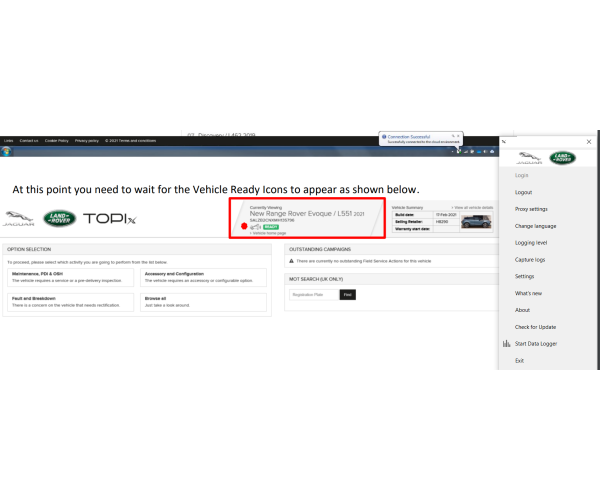The width and height of the screenshot is (600, 500).
Task: Click the Warranty start date label
Action: coord(412,229)
